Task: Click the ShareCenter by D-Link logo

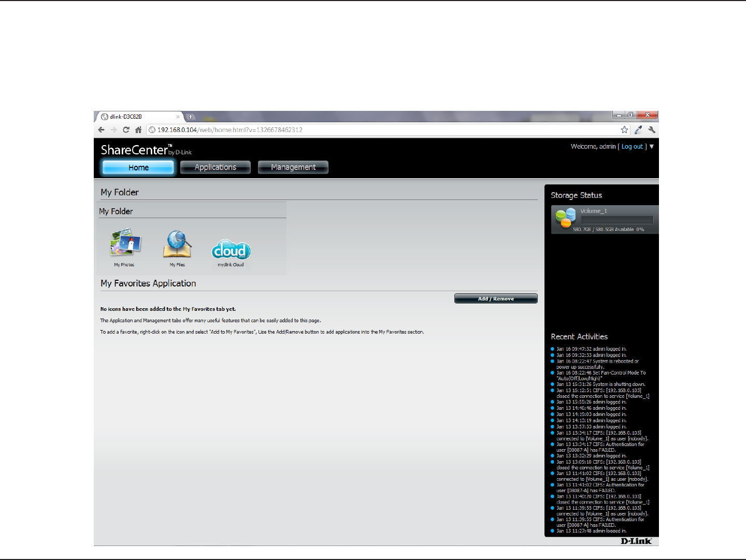Action: click(146, 150)
